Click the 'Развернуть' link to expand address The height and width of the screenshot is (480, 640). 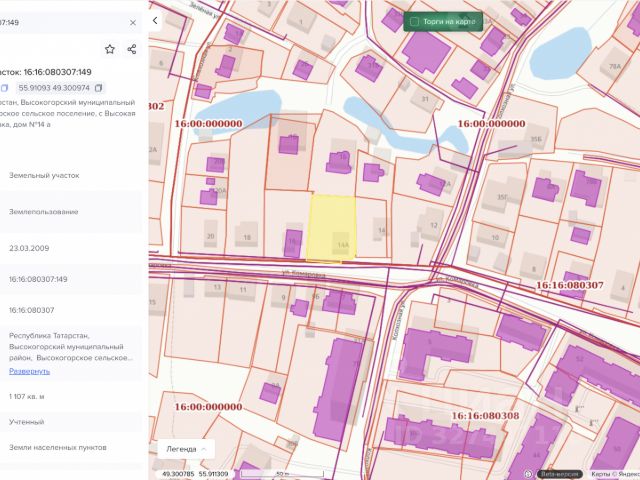(29, 371)
